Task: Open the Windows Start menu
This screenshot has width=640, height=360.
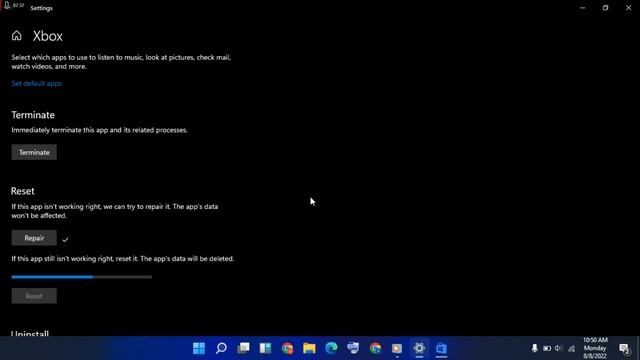Action: [199, 348]
